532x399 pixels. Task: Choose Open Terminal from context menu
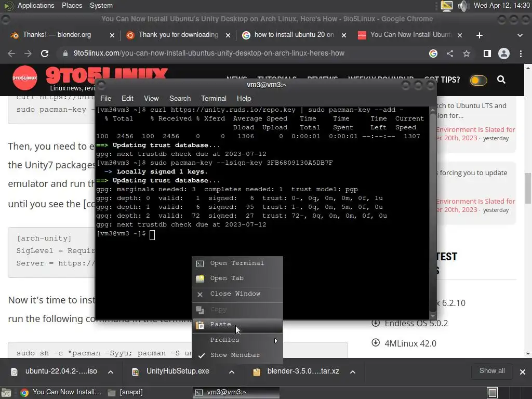pyautogui.click(x=237, y=263)
